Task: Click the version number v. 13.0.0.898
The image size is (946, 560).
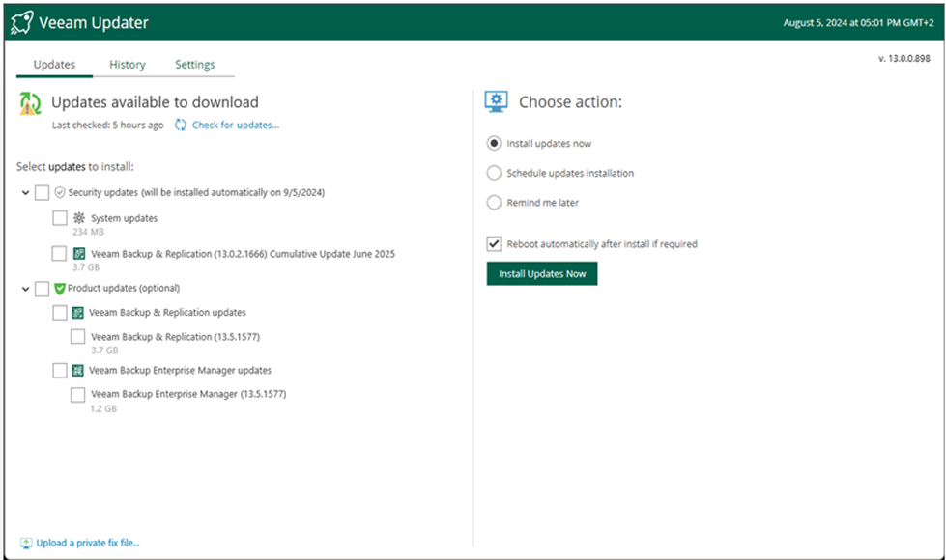Action: tap(903, 59)
